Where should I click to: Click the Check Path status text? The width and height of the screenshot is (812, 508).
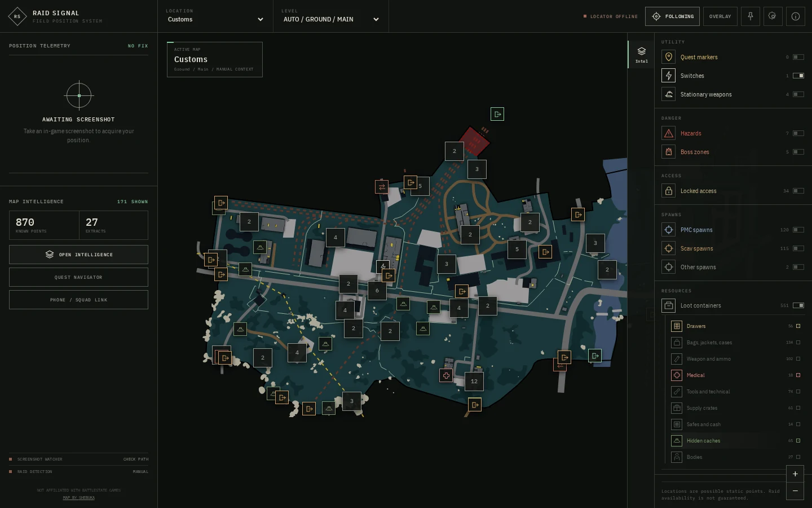click(136, 459)
